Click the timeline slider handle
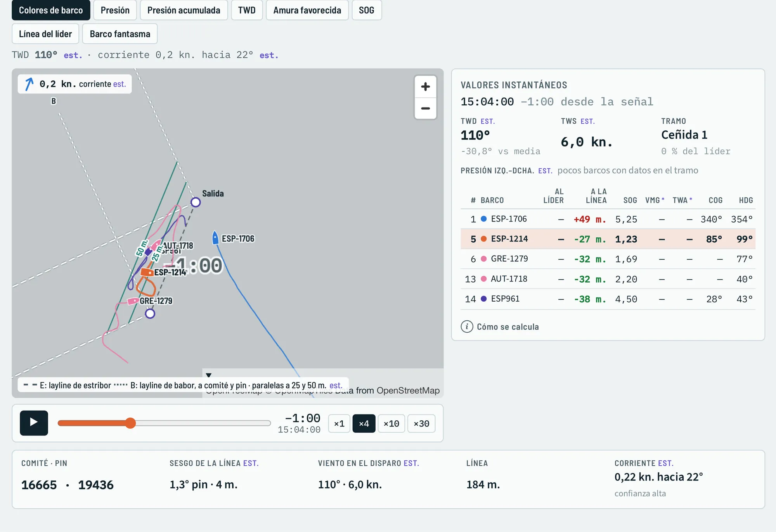The height and width of the screenshot is (532, 776). tap(130, 423)
